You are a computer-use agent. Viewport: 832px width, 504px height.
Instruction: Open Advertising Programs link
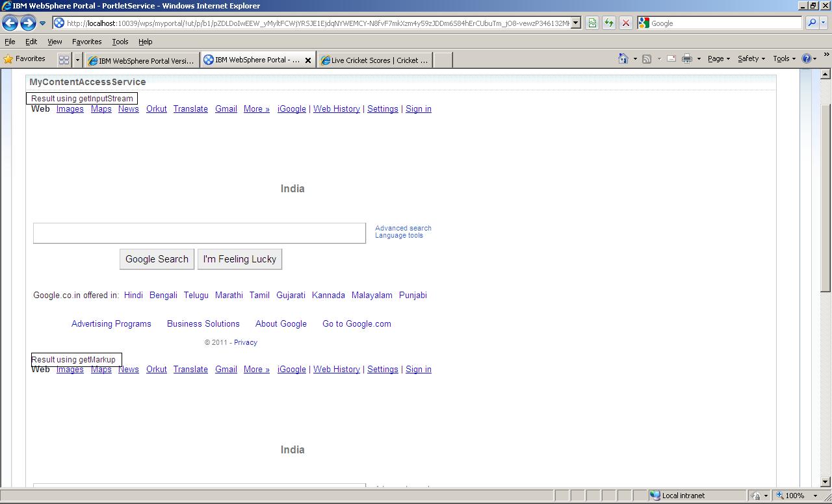(111, 323)
